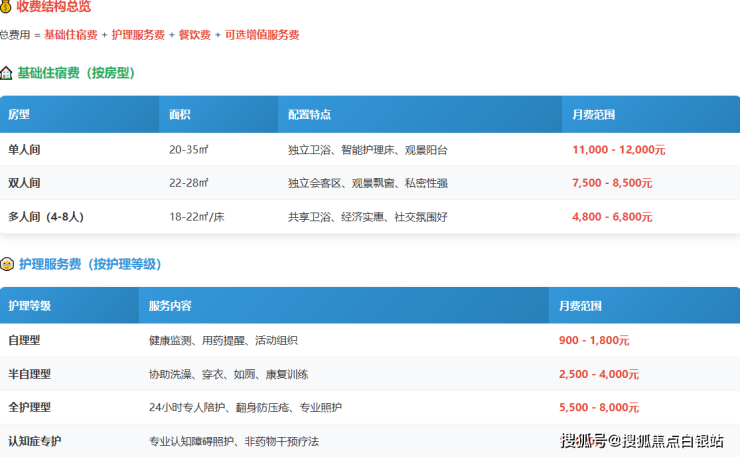Click the 护理等级 column header

29,306
